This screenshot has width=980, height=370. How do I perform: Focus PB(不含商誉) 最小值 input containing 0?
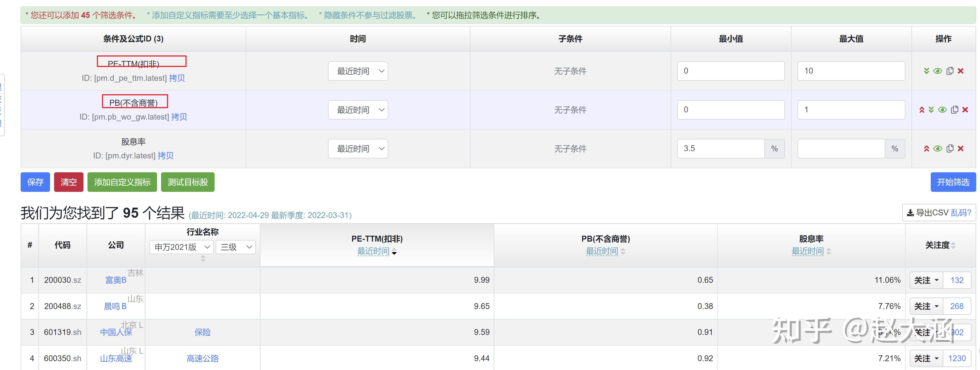(731, 110)
